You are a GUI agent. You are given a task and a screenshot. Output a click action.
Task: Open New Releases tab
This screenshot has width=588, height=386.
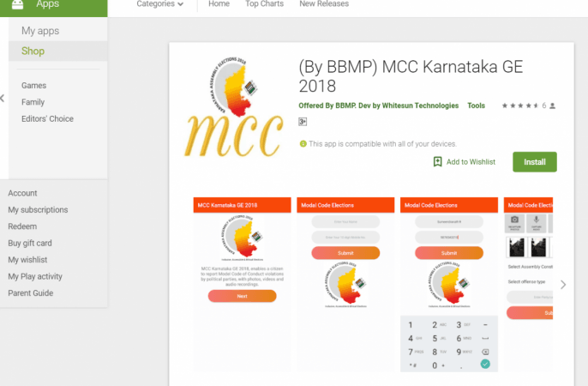(324, 3)
